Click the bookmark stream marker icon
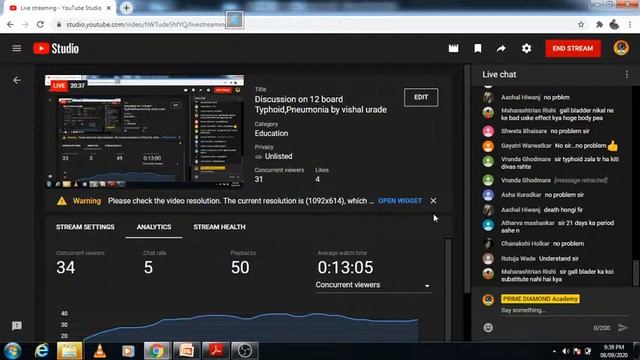 click(478, 49)
